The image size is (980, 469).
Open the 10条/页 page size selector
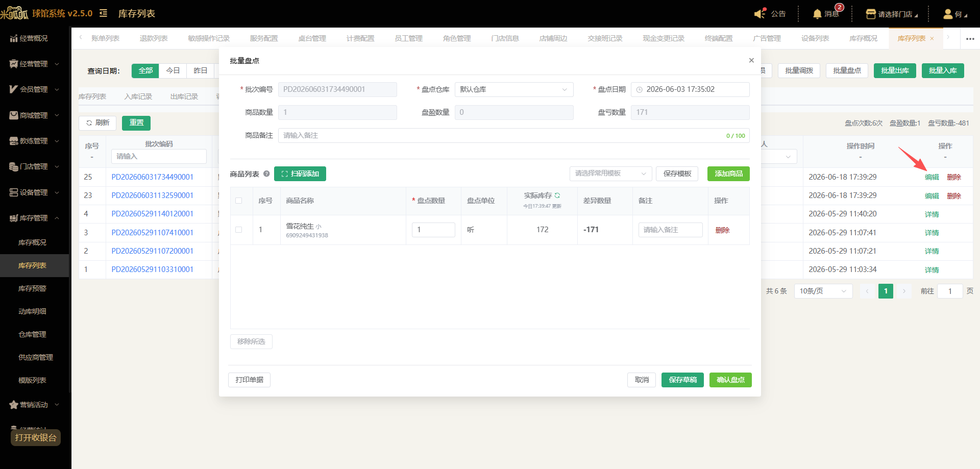823,291
